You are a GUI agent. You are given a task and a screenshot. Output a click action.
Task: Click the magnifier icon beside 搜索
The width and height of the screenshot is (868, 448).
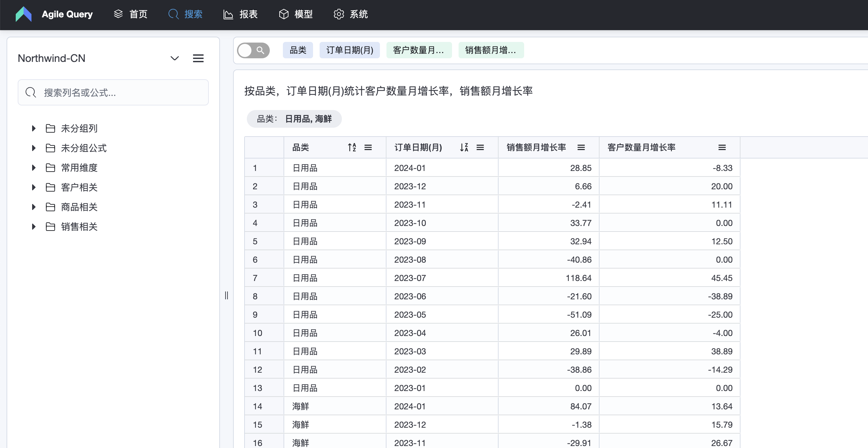point(173,14)
